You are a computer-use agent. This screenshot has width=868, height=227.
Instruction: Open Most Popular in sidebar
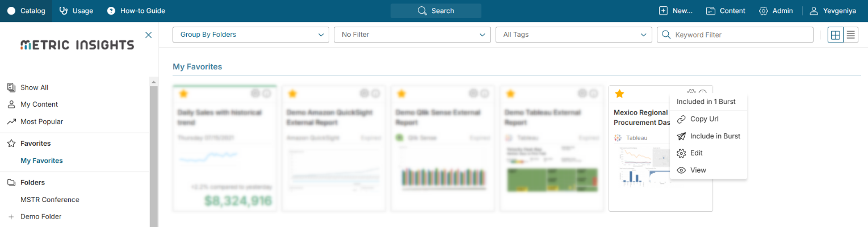41,121
